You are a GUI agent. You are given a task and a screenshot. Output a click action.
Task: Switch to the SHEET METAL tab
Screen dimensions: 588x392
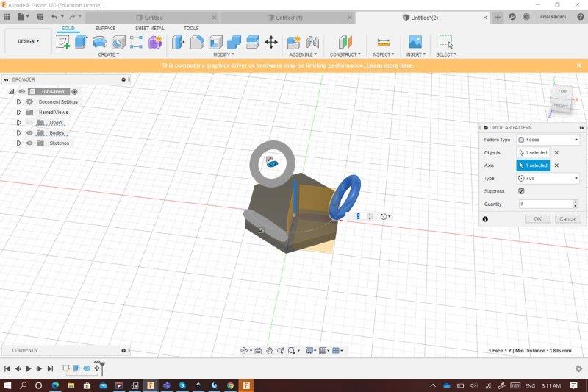[x=150, y=28]
